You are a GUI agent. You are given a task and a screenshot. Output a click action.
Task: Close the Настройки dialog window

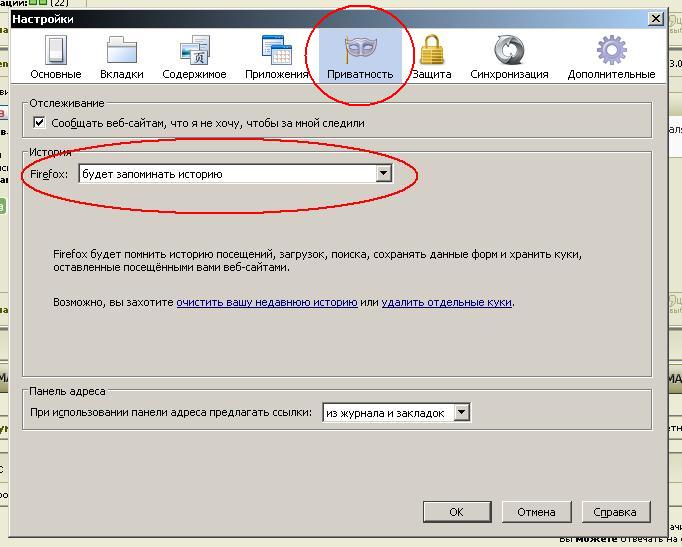(655, 18)
